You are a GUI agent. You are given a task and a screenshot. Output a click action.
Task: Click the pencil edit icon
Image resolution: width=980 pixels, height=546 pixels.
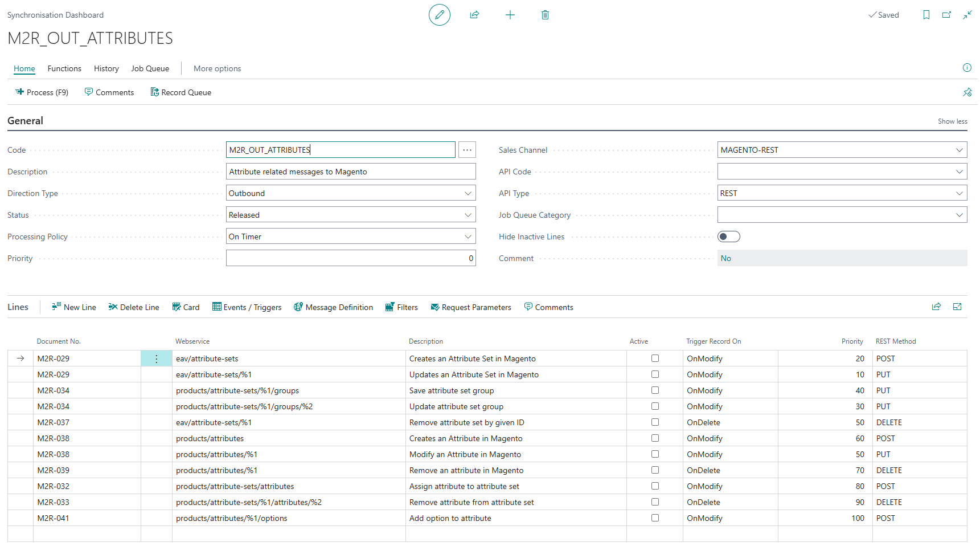coord(439,15)
